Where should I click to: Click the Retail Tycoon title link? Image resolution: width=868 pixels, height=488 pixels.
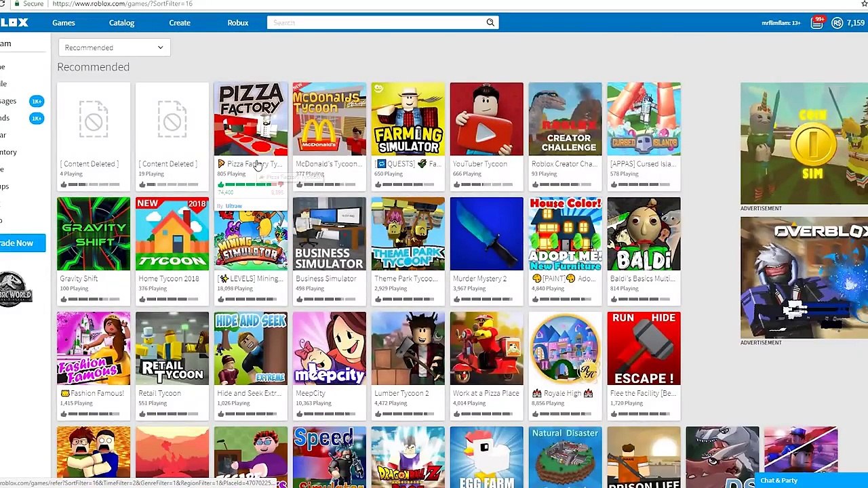[160, 393]
